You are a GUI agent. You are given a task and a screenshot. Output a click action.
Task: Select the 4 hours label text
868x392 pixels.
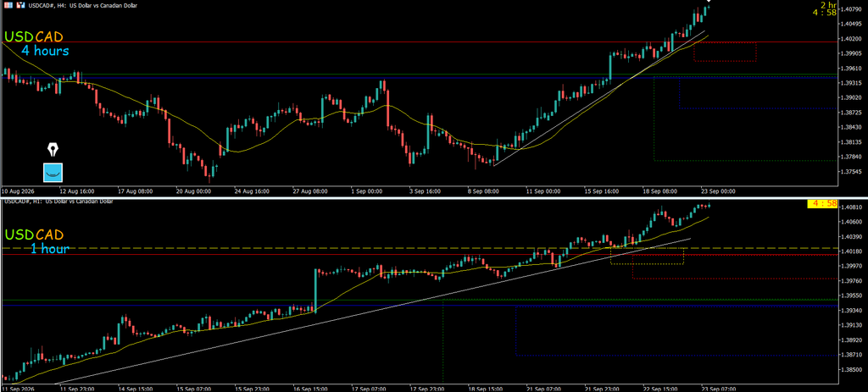(x=46, y=52)
